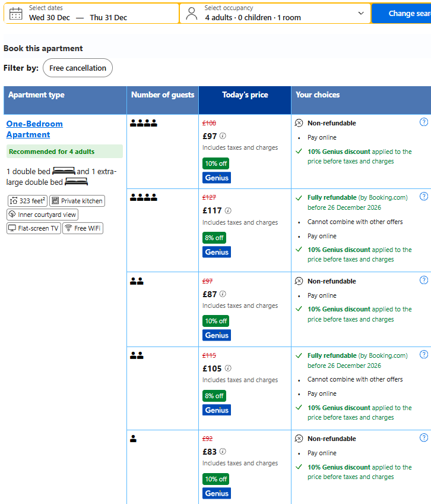Click the info icon next to £97
The height and width of the screenshot is (504, 431).
(223, 136)
